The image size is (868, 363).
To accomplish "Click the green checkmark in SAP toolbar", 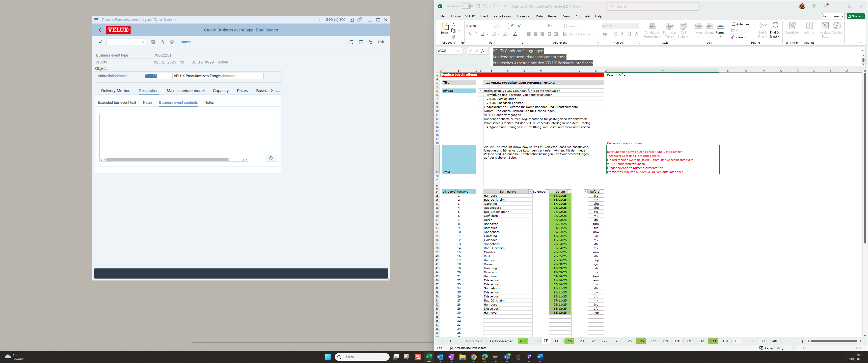I will [100, 42].
